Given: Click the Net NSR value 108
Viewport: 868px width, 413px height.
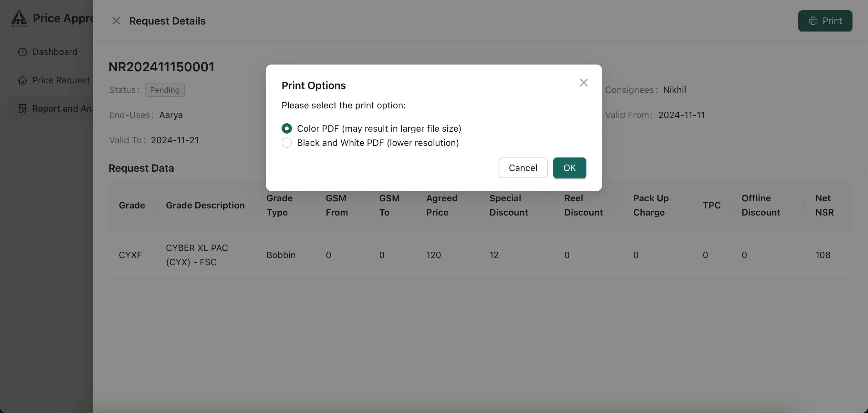Looking at the screenshot, I should click(822, 255).
